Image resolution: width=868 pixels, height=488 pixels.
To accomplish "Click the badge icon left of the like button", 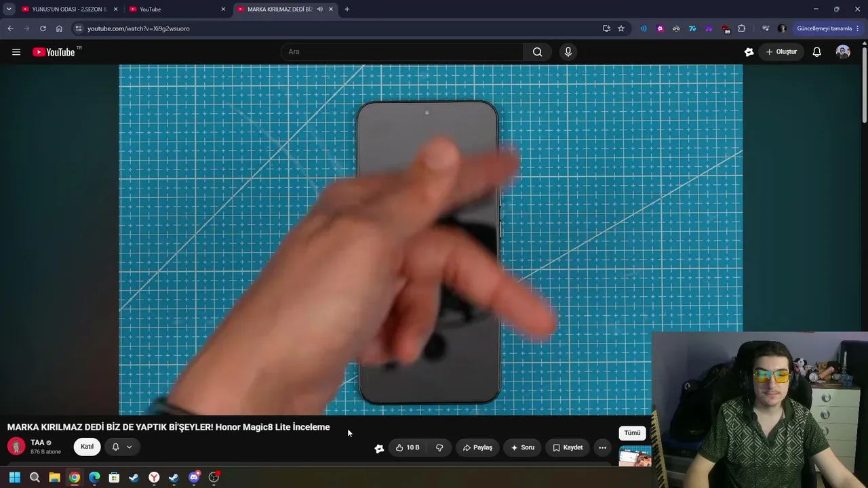I will (379, 448).
